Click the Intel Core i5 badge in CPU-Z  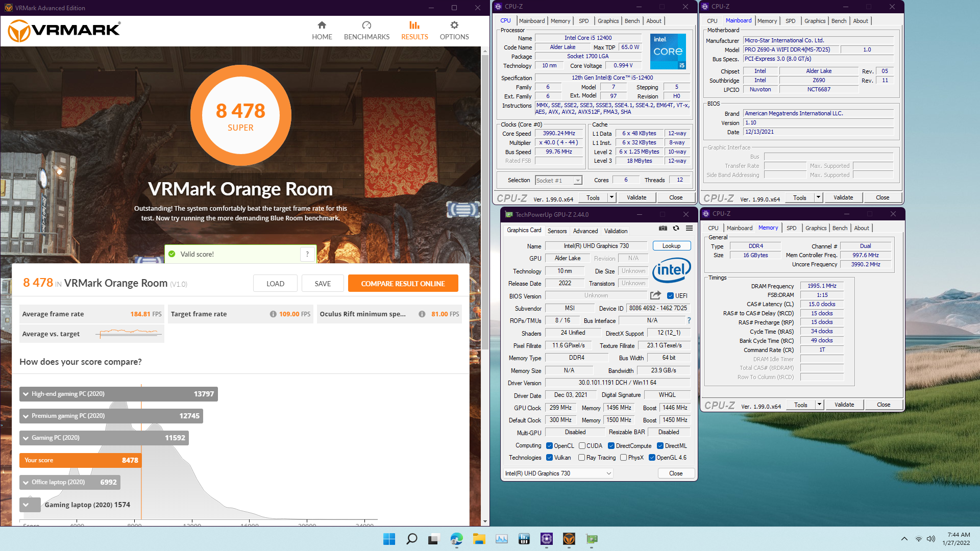(x=668, y=52)
